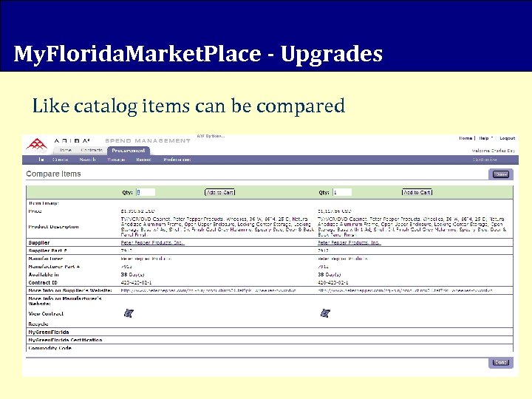The image size is (532, 399).
Task: Add the first item to cart
Action: tap(220, 192)
